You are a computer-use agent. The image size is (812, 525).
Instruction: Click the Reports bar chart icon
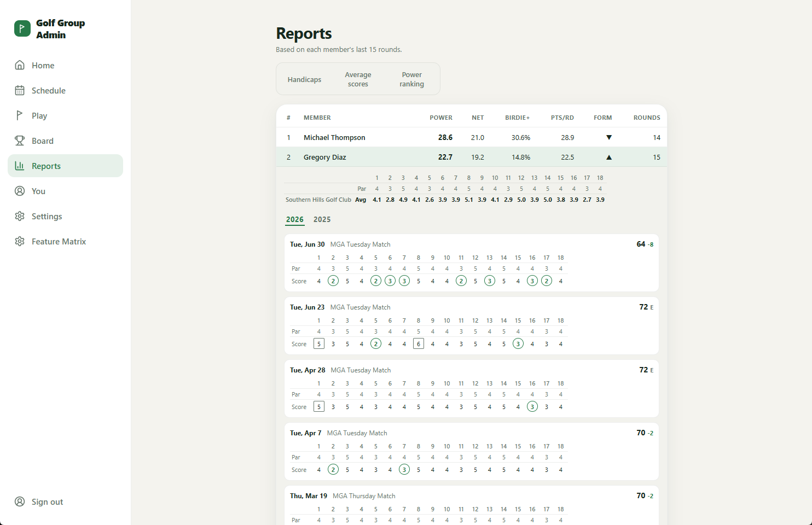click(x=20, y=166)
